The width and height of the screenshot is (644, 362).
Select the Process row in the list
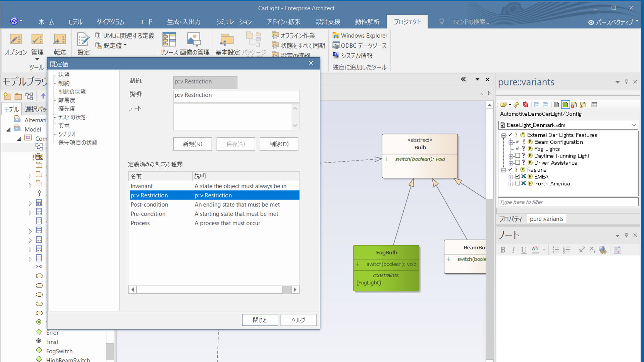[x=214, y=223]
